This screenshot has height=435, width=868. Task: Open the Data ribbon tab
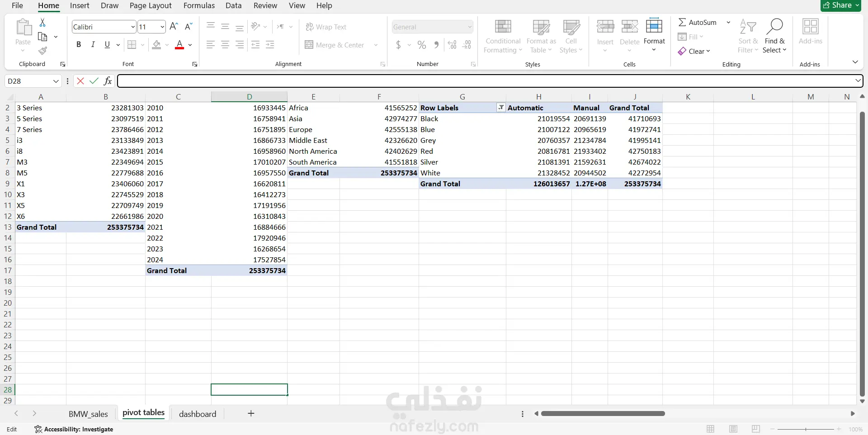pos(233,5)
